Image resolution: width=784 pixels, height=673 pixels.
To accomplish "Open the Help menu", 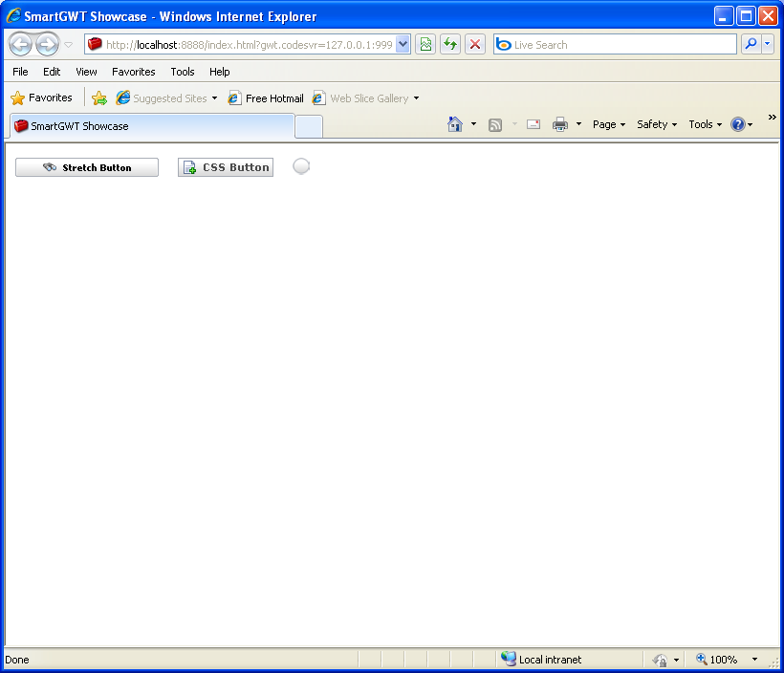I will click(220, 72).
